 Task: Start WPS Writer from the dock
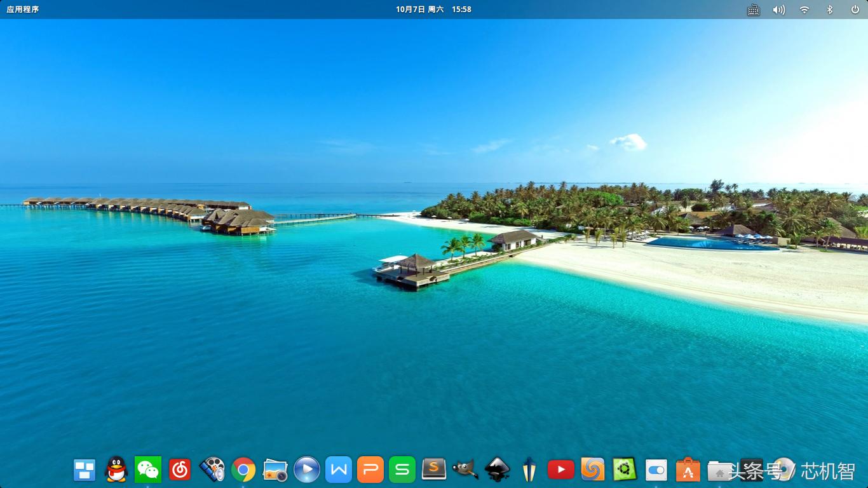(339, 470)
